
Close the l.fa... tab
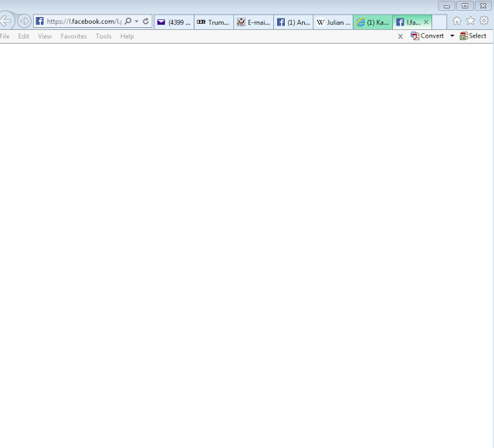point(426,22)
